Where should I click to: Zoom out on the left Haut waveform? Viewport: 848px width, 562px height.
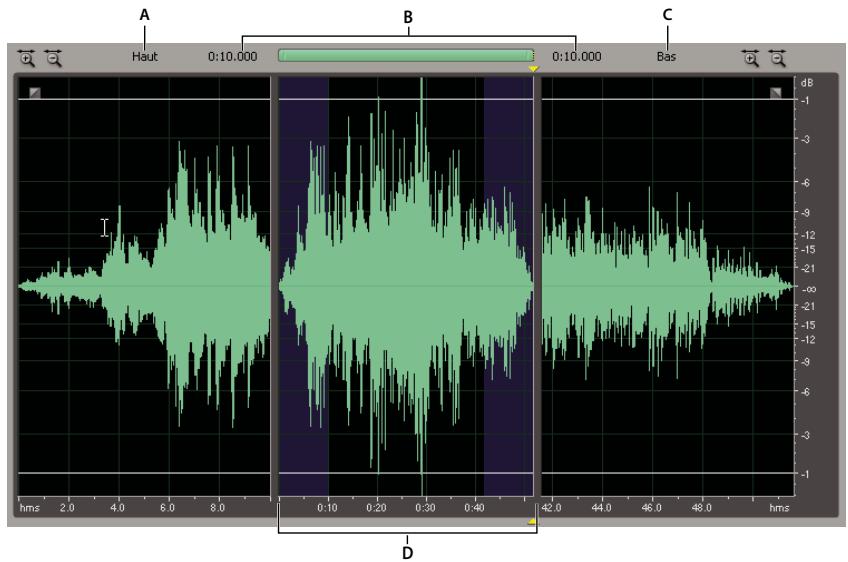point(53,58)
